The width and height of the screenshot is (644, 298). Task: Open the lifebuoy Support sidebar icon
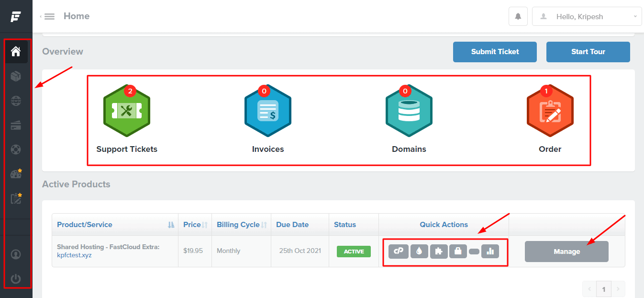[x=16, y=149]
